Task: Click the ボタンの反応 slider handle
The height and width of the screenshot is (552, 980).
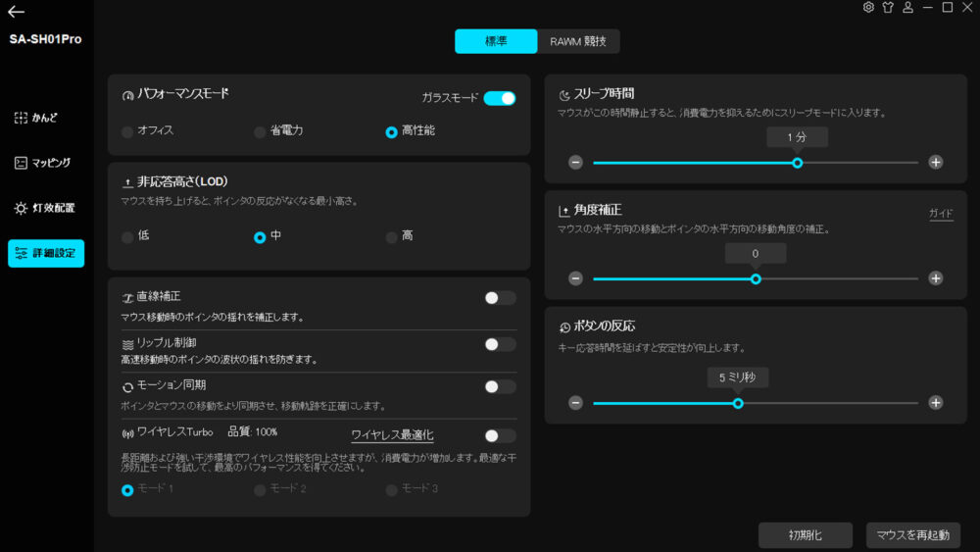Action: coord(738,403)
